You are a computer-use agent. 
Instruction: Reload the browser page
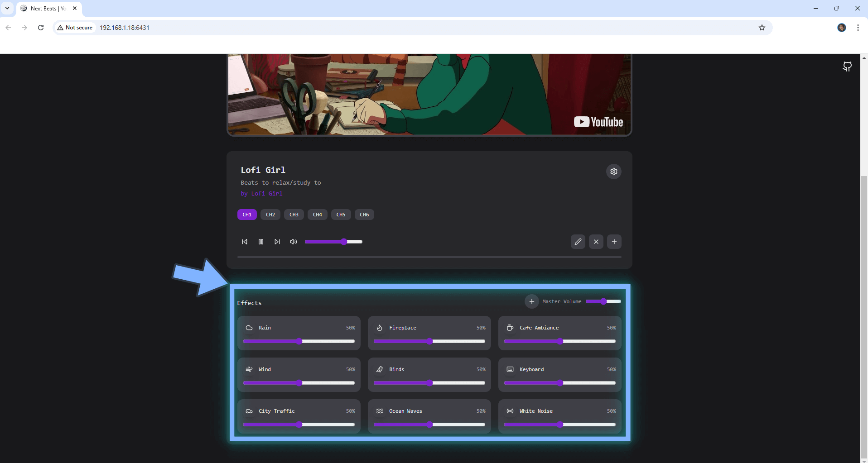tap(41, 28)
